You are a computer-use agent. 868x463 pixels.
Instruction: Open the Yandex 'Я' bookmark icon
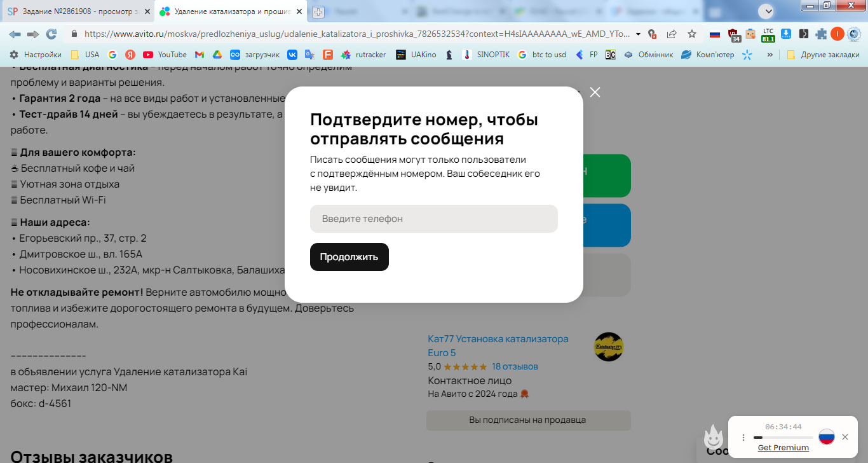130,55
